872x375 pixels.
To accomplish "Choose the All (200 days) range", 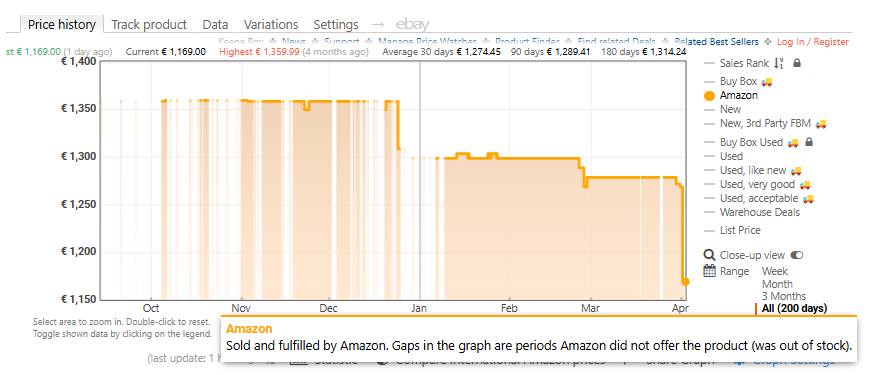I will tap(794, 308).
